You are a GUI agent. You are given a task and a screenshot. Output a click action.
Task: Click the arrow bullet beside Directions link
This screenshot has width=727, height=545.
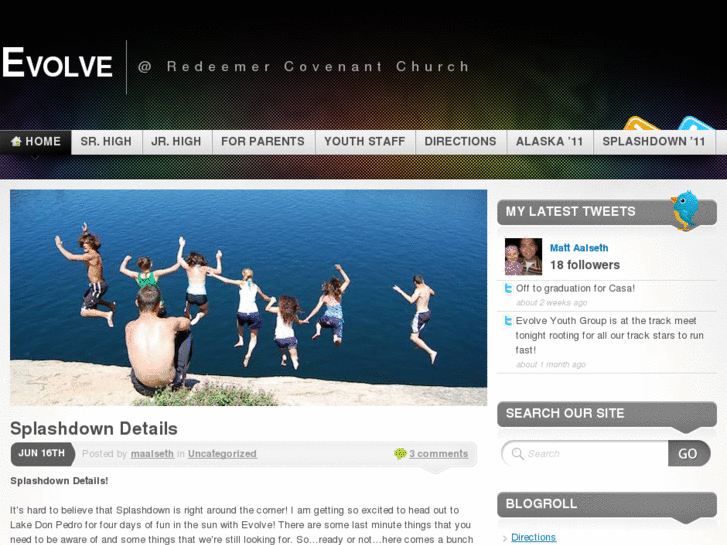(x=505, y=538)
